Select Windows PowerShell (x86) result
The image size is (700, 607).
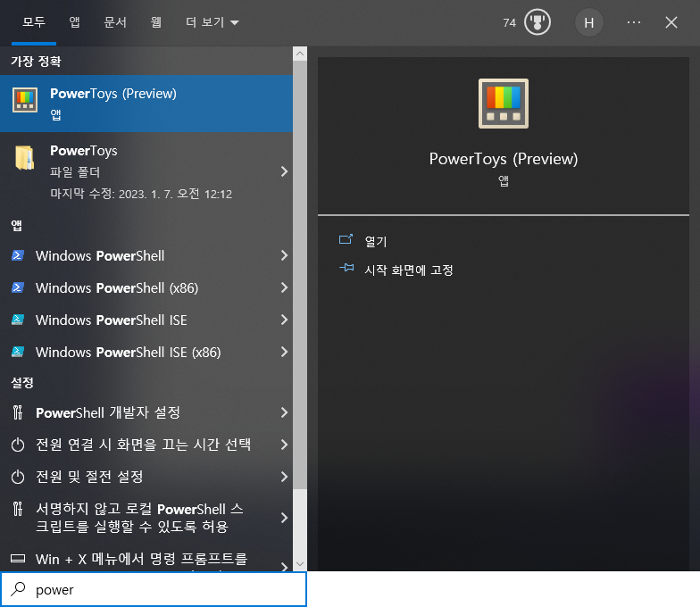click(146, 287)
